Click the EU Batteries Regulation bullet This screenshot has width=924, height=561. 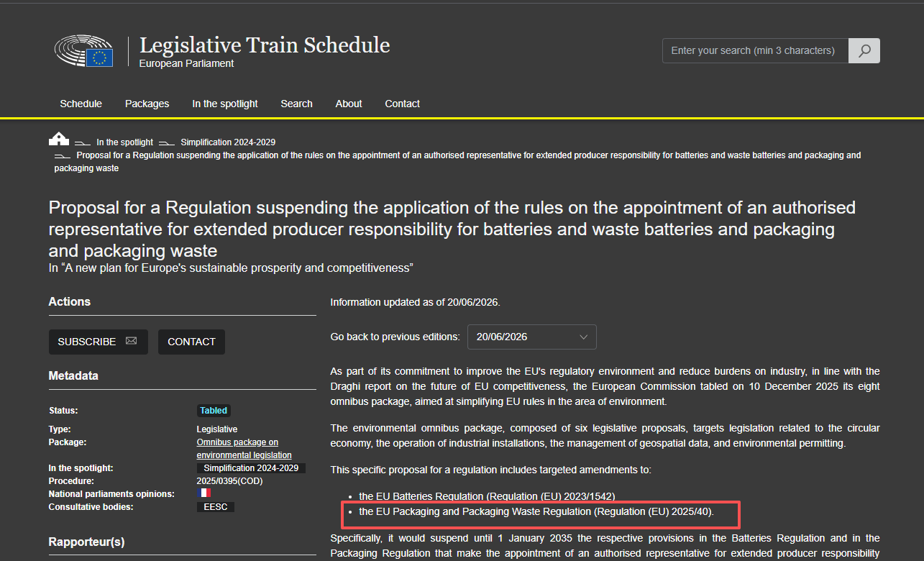click(487, 496)
